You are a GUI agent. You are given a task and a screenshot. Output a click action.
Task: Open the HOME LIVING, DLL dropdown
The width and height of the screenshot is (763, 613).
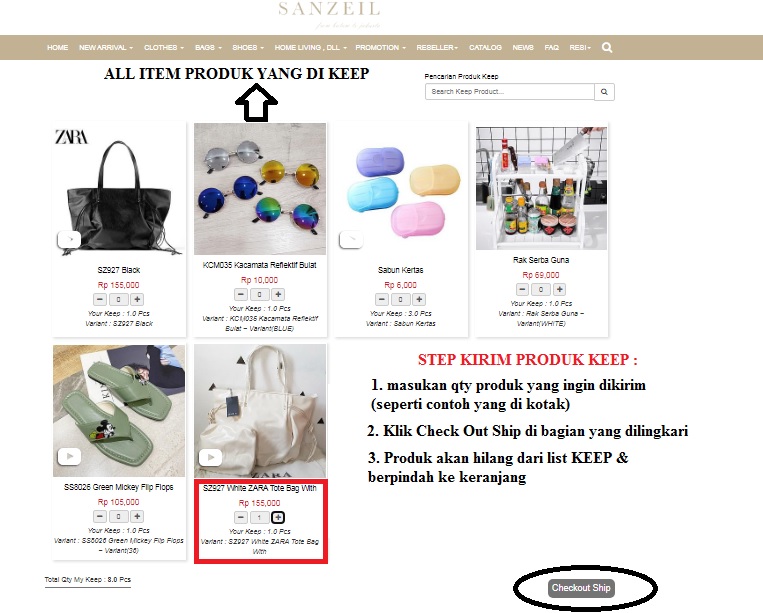pyautogui.click(x=310, y=47)
